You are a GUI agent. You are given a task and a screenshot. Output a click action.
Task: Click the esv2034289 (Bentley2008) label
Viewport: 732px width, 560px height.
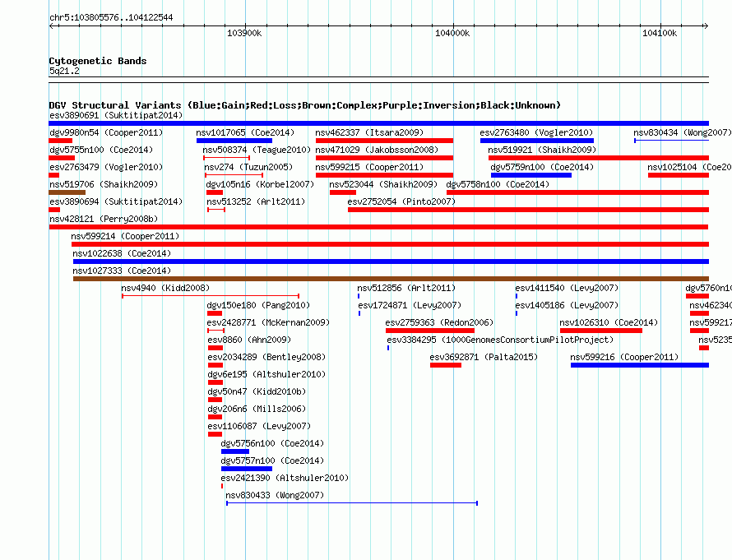click(266, 357)
